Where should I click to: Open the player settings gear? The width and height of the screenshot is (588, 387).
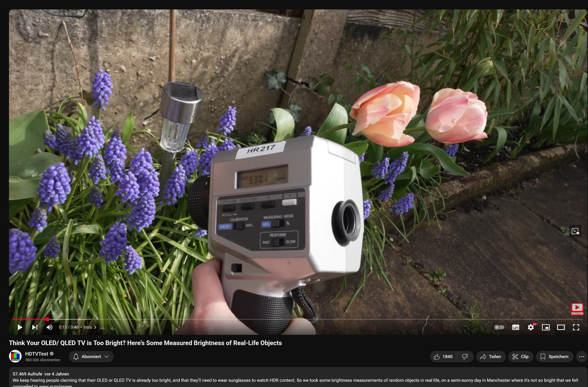[531, 327]
